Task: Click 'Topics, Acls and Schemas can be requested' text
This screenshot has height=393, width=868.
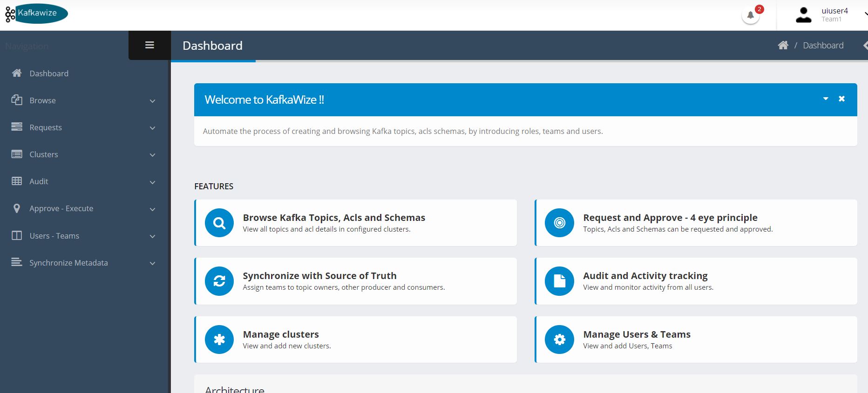Action: click(678, 229)
